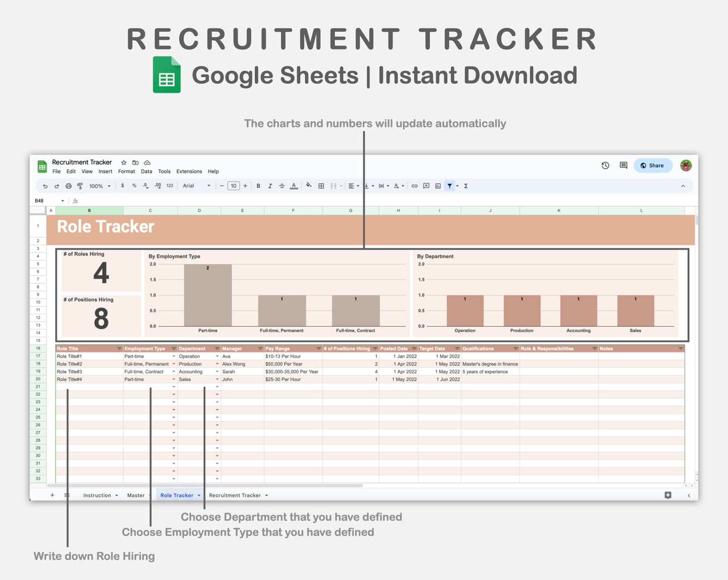Image resolution: width=728 pixels, height=580 pixels.
Task: Click the Share button
Action: coord(653,165)
